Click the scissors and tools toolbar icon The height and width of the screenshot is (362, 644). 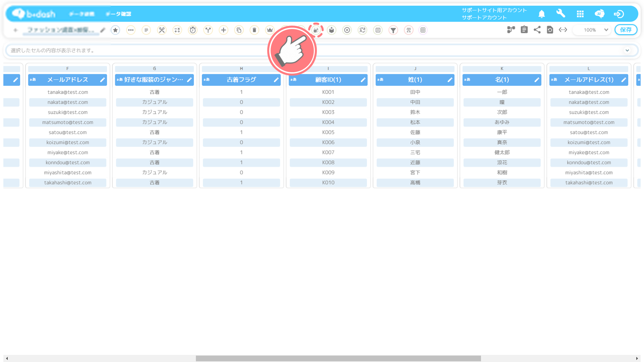click(x=162, y=30)
